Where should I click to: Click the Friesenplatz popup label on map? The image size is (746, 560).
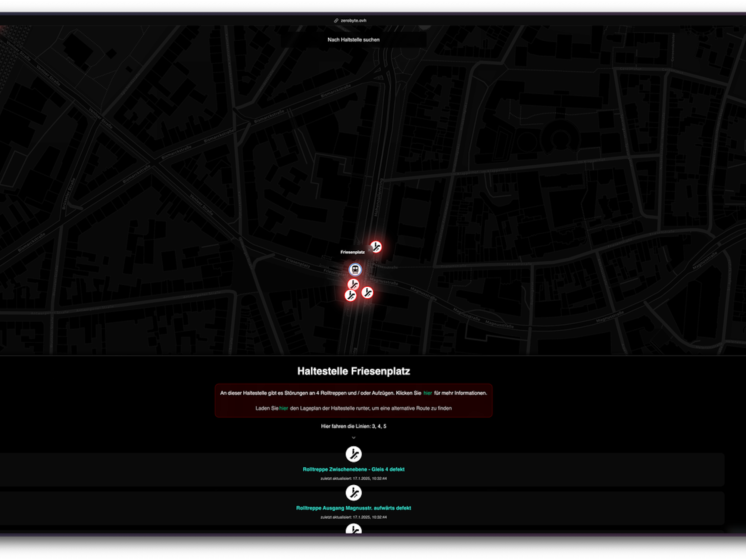point(352,252)
